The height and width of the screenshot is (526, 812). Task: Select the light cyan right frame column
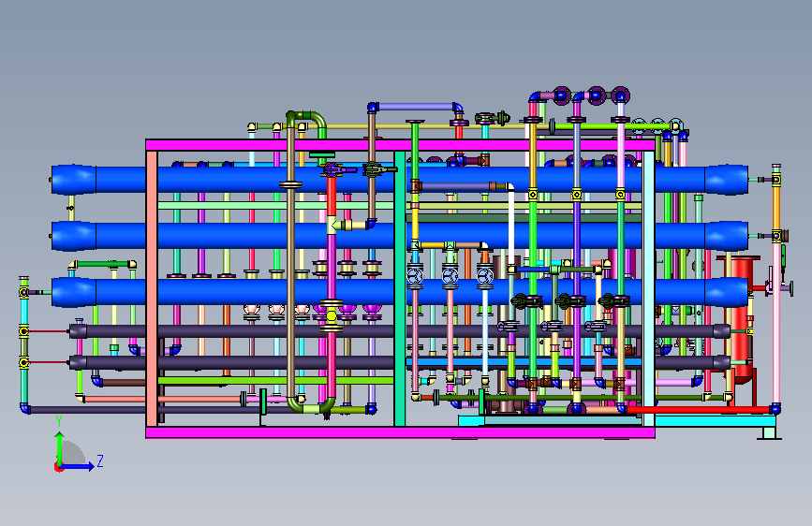pos(648,289)
